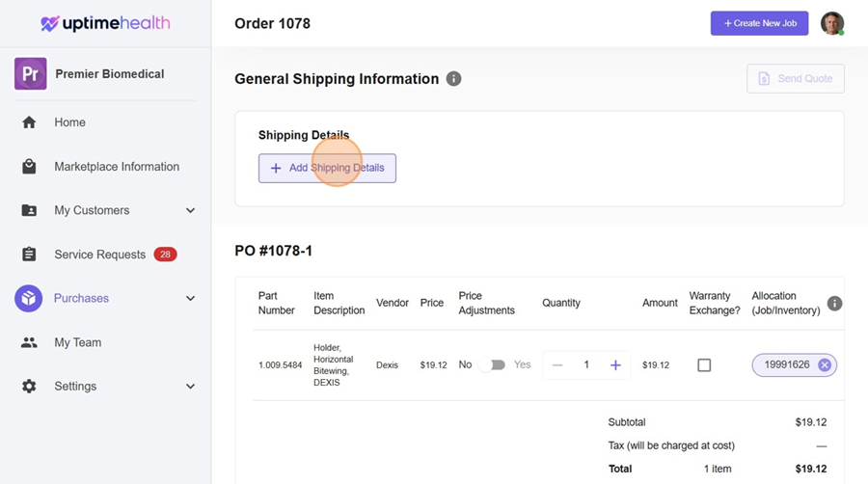This screenshot has height=484, width=868.
Task: Open the user profile avatar menu
Action: [x=831, y=24]
